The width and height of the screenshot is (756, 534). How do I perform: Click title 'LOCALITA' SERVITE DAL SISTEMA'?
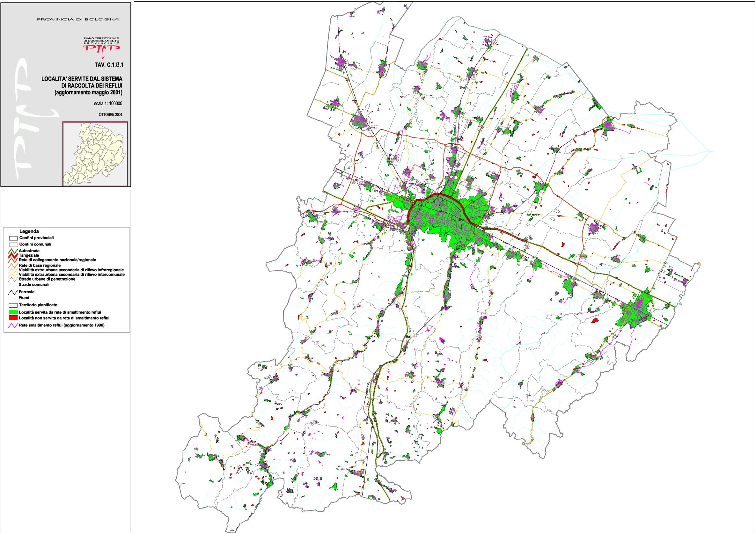(x=82, y=79)
